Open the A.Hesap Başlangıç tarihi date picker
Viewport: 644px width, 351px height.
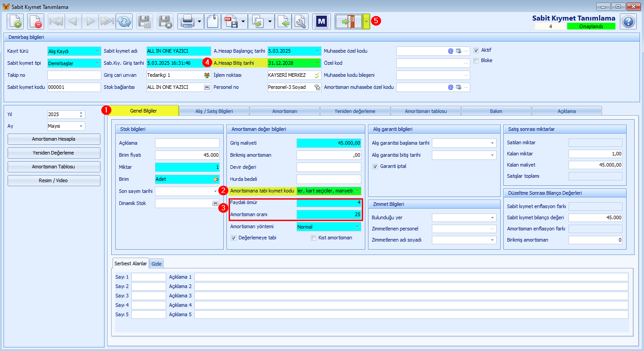[317, 51]
